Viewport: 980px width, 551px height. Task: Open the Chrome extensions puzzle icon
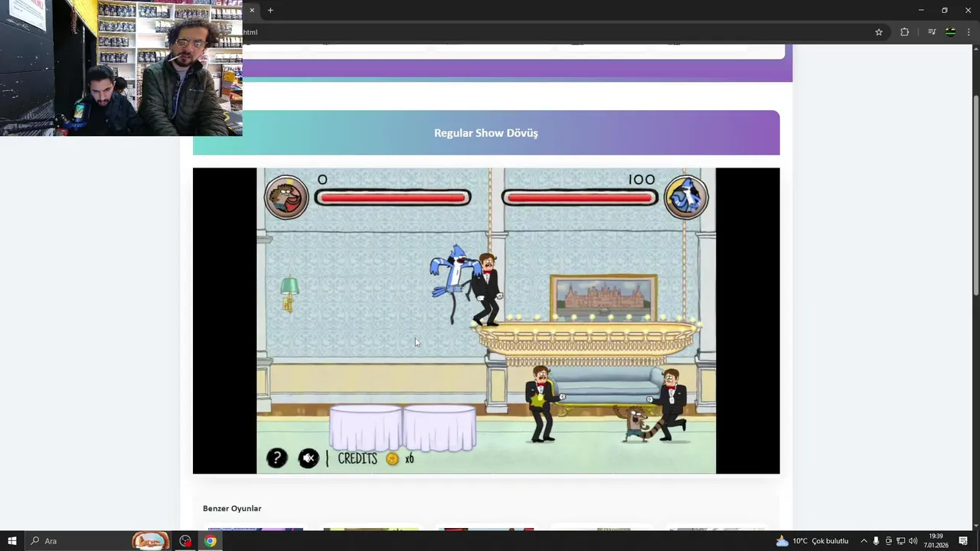tap(904, 32)
